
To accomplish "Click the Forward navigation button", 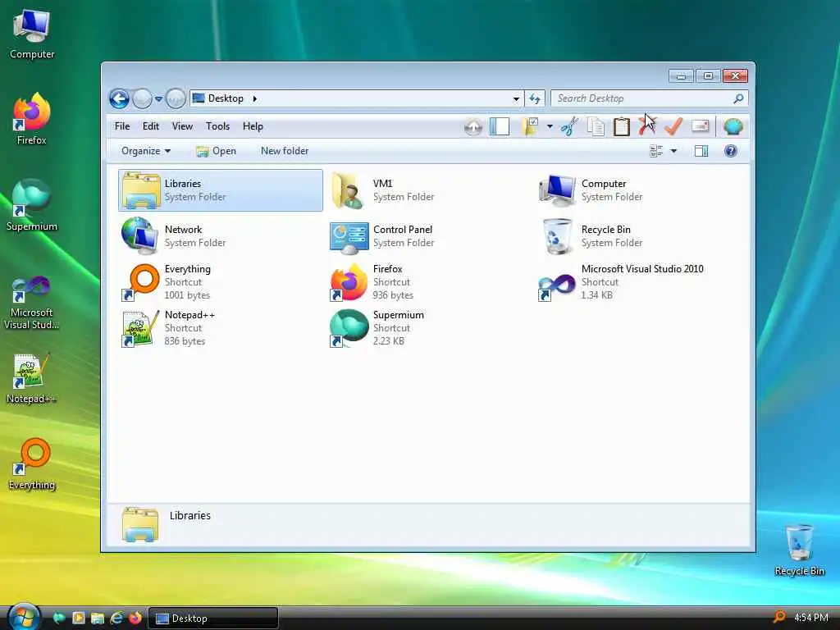I will 142,98.
